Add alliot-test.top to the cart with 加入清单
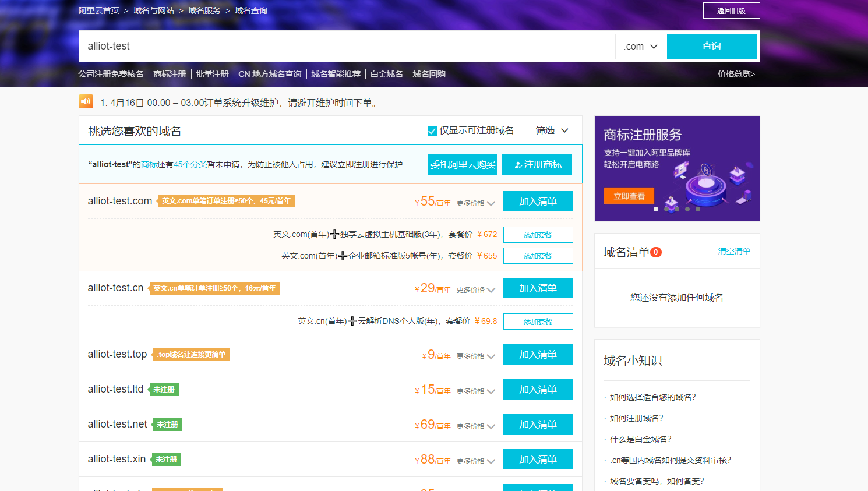The image size is (868, 491). (x=538, y=354)
